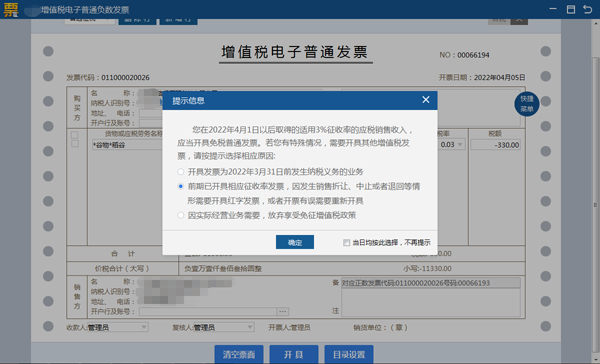The width and height of the screenshot is (600, 364).
Task: Click the 备注 field with 对应正数发票代码
Action: coord(431,283)
